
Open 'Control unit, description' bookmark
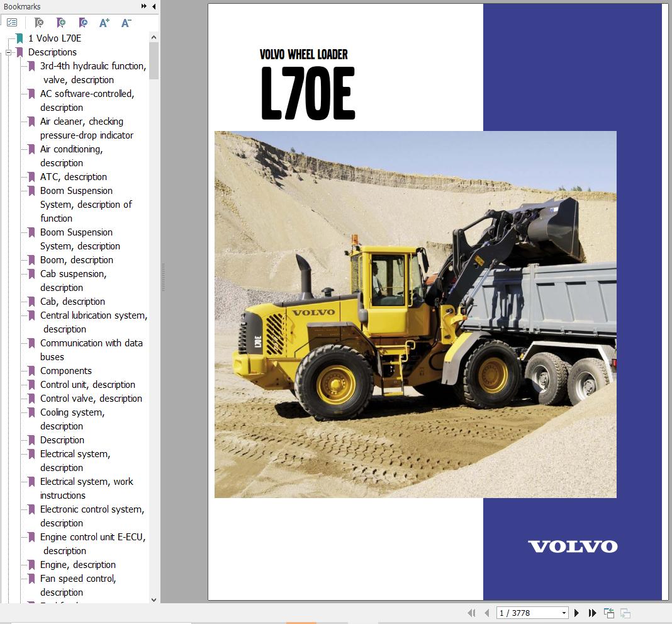[87, 385]
